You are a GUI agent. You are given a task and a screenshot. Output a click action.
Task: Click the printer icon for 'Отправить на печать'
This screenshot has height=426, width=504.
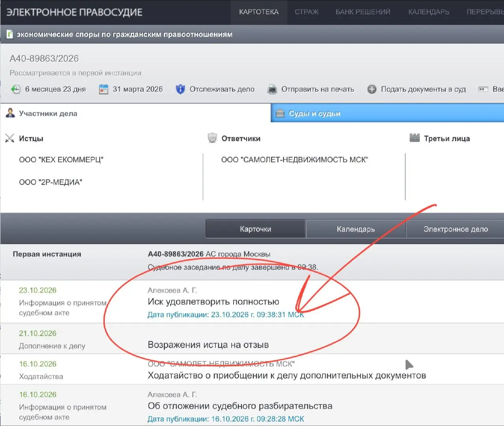[272, 89]
